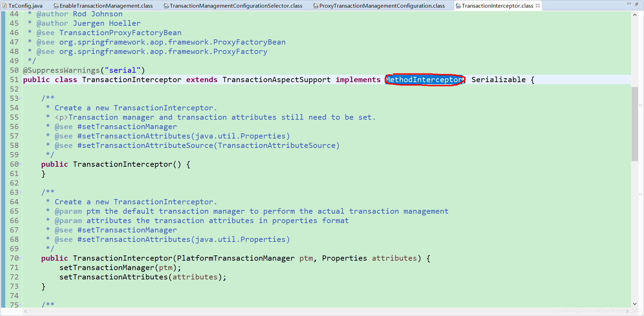Viewport: 644px width, 316px height.
Task: Click TransactionAspectSupport in the class declaration
Action: click(x=277, y=80)
